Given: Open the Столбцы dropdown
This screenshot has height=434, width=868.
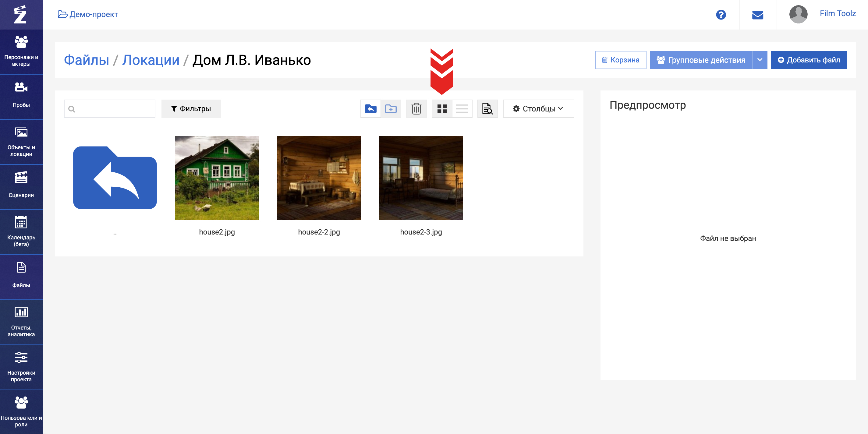Looking at the screenshot, I should coord(538,108).
